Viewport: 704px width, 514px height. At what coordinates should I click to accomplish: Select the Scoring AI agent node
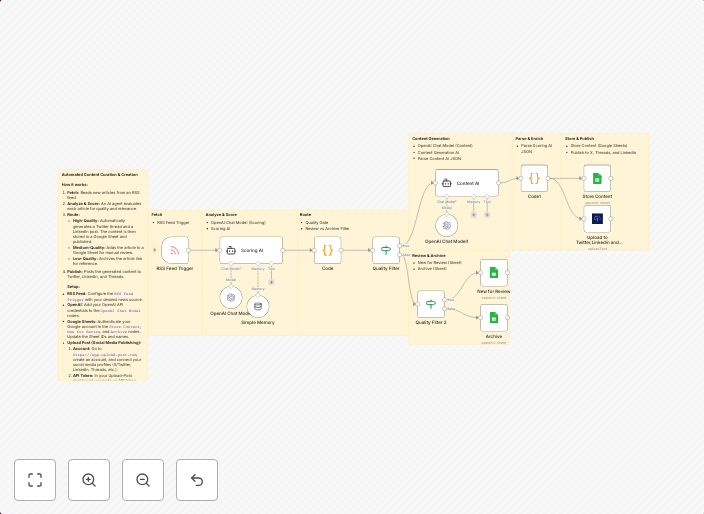pos(251,250)
